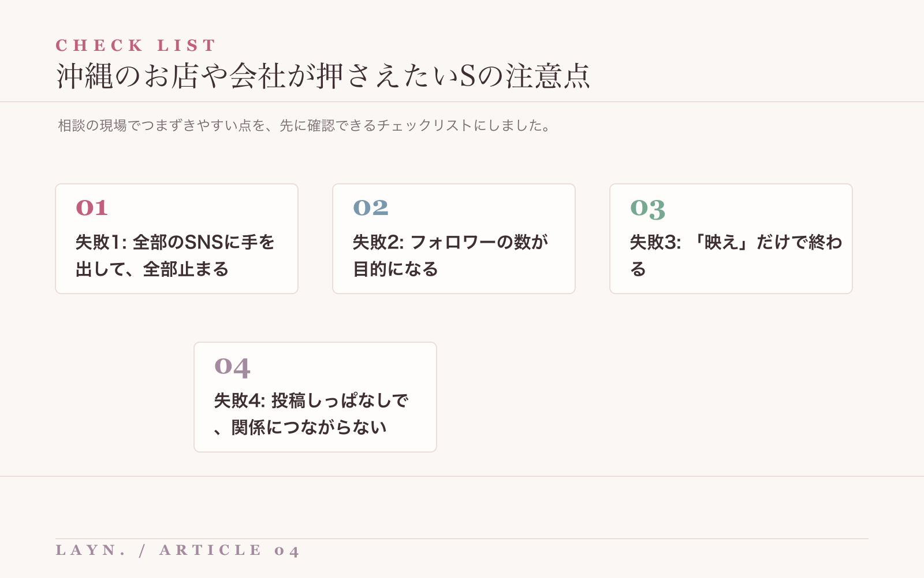The height and width of the screenshot is (578, 924).
Task: Click 目的になる line in card 02
Action: click(396, 269)
